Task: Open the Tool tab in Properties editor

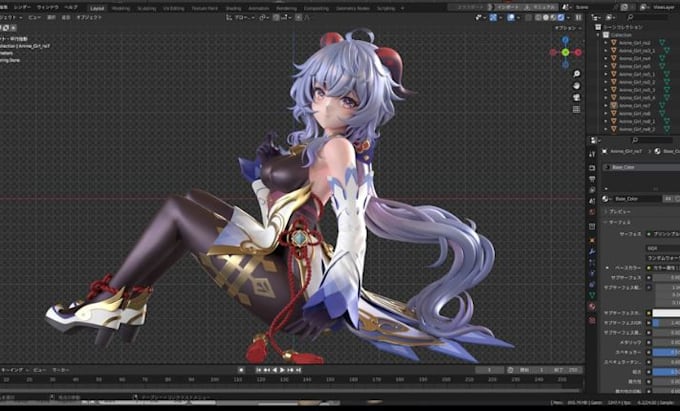Action: [592, 154]
